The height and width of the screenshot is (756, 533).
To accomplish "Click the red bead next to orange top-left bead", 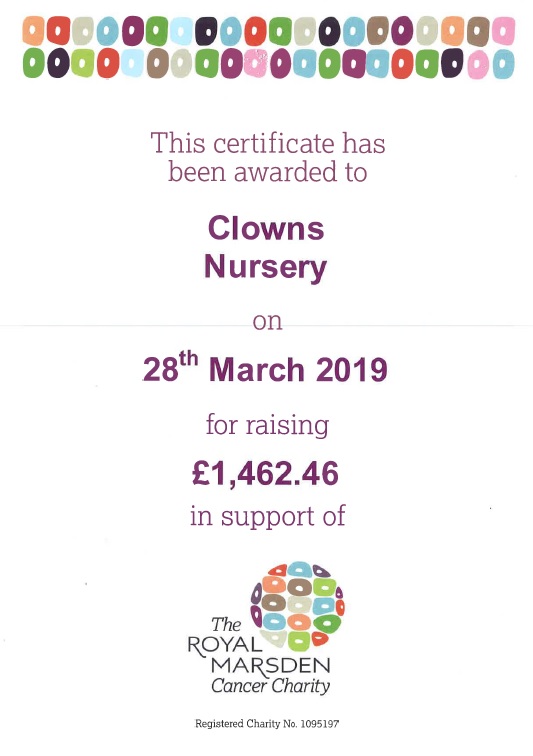I will coord(58,31).
